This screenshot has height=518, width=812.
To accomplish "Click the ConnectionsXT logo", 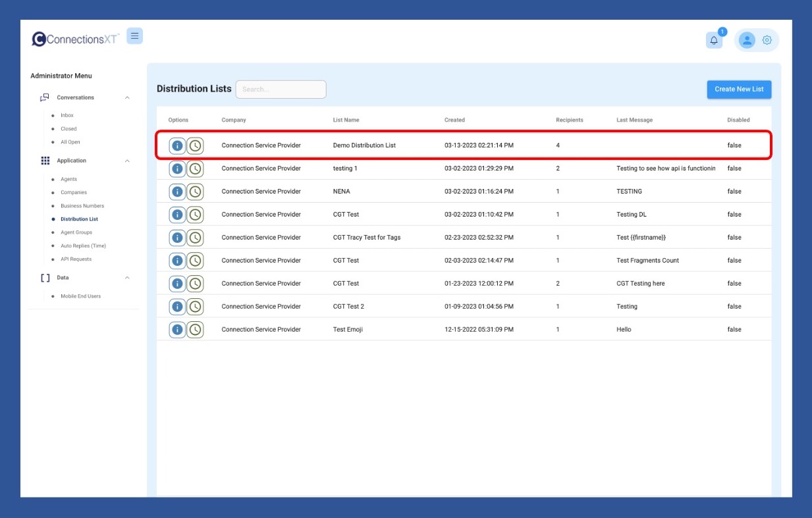I will (75, 39).
